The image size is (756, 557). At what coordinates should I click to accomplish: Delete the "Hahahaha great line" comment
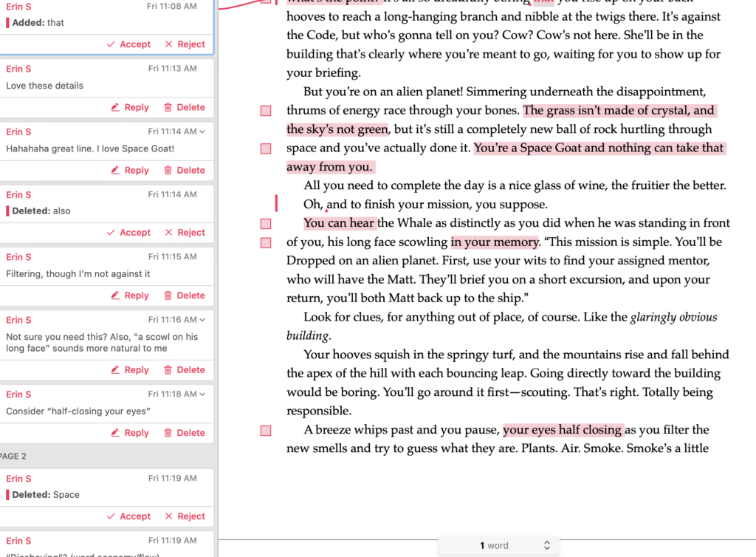click(184, 170)
